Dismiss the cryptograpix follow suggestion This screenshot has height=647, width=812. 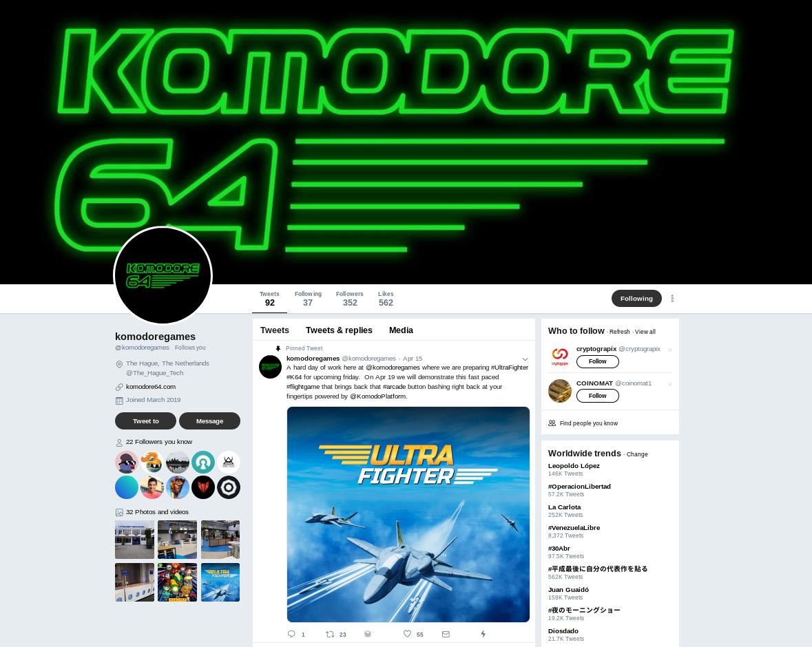tap(670, 350)
